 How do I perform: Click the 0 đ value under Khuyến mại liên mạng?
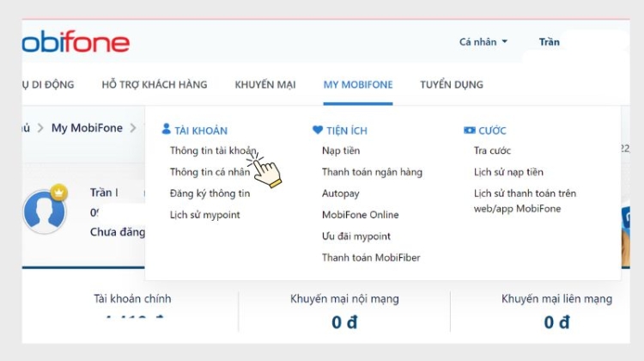pos(557,322)
